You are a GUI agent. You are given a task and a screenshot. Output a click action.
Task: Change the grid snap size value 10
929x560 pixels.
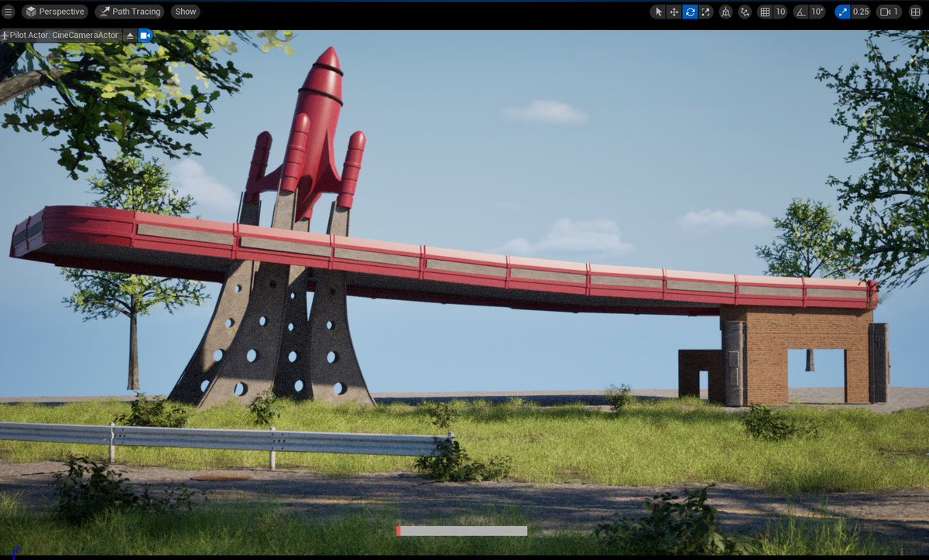781,11
